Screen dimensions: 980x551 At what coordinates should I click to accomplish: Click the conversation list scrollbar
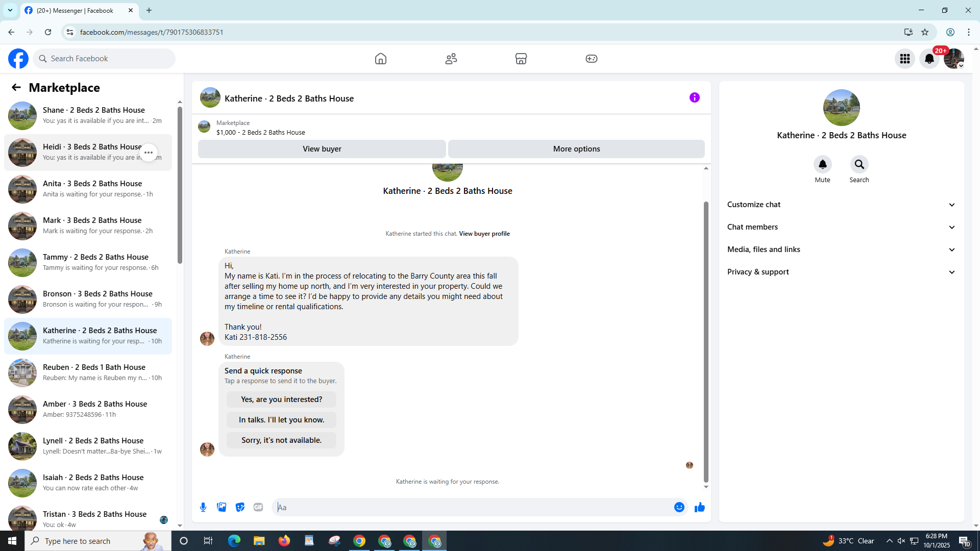point(180,186)
